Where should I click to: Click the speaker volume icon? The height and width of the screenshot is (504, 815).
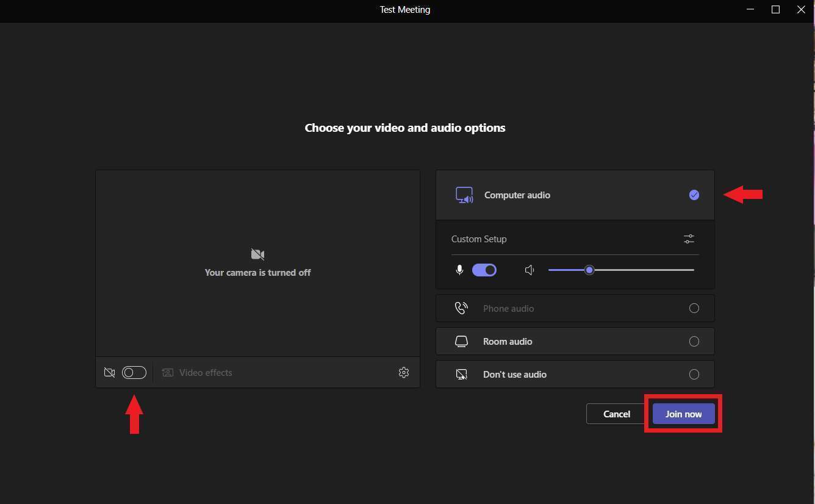(x=530, y=270)
